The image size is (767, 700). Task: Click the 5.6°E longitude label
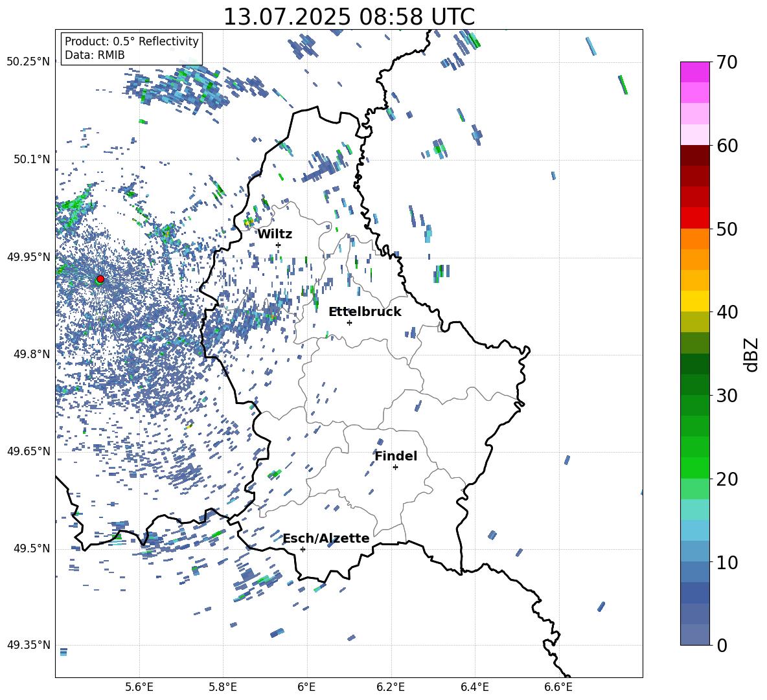[139, 687]
